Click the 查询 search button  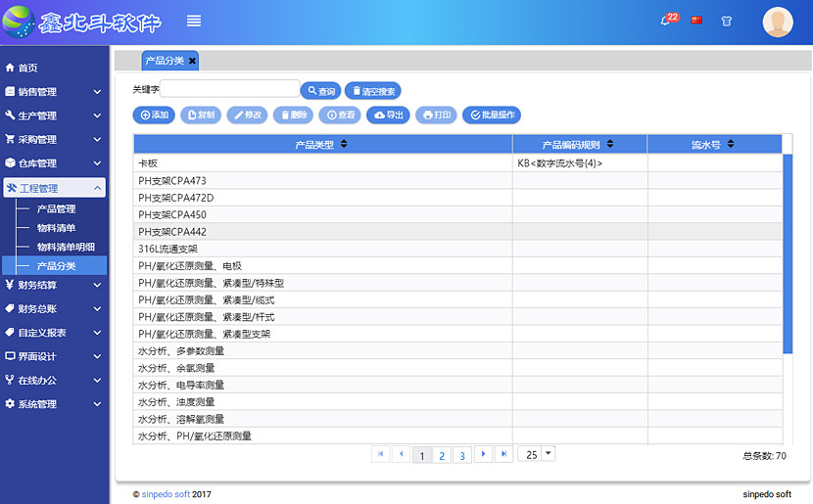tap(321, 91)
